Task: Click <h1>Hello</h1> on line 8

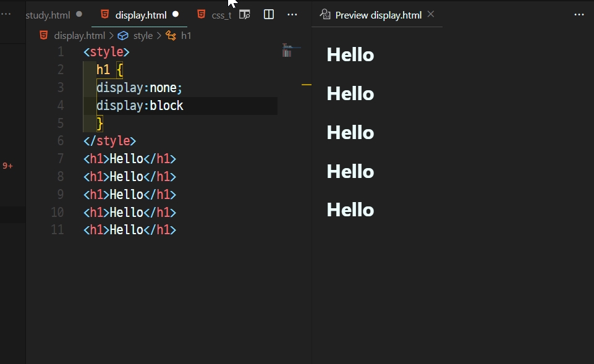Action: [x=130, y=177]
